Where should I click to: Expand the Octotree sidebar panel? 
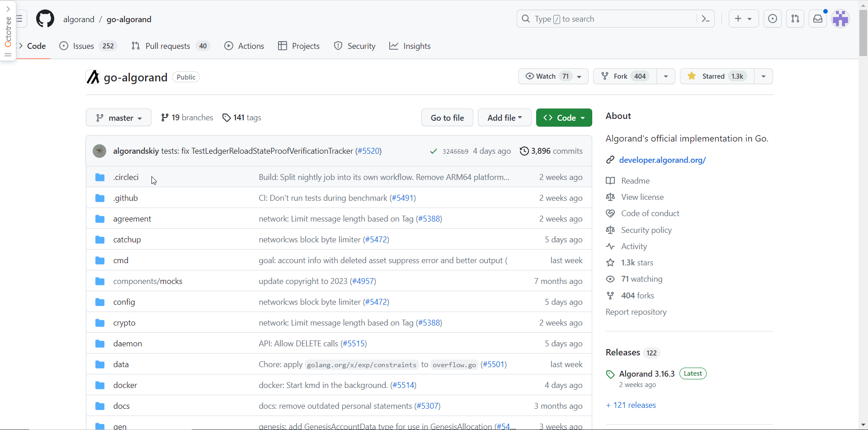8,9
